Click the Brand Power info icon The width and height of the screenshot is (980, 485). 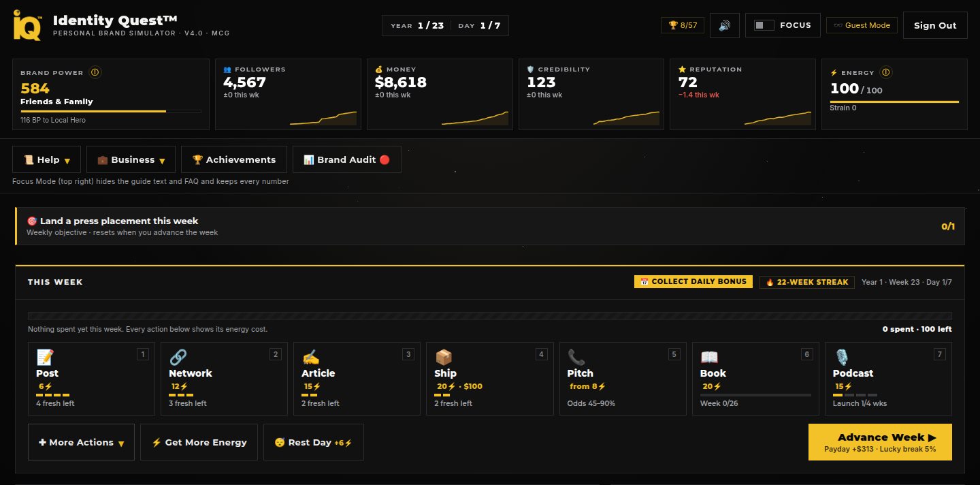pos(95,72)
